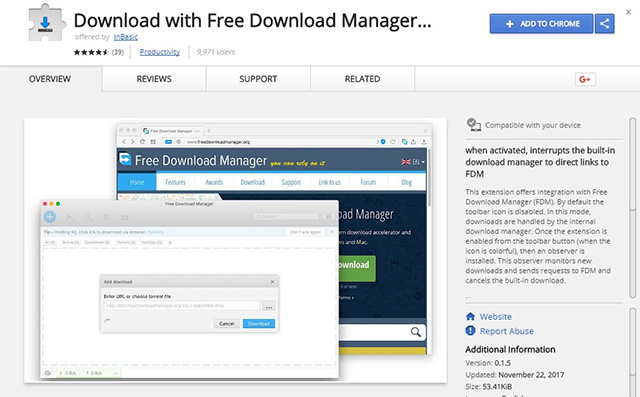The image size is (640, 397).
Task: Click the search magnifier in screenshot
Action: [416, 332]
